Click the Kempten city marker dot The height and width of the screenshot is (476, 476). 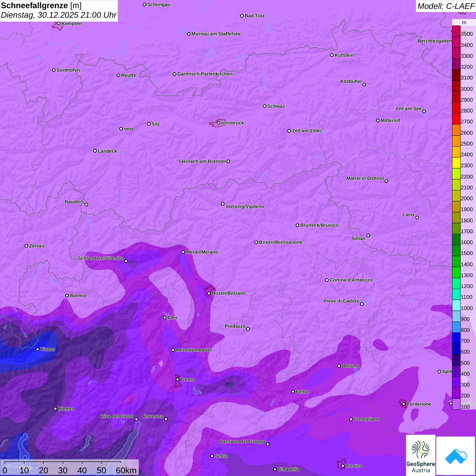coord(59,23)
